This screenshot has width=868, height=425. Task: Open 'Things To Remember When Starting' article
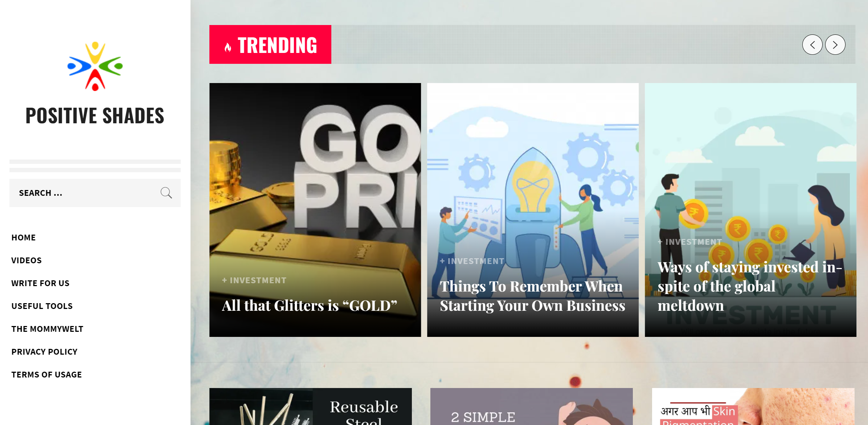point(532,296)
